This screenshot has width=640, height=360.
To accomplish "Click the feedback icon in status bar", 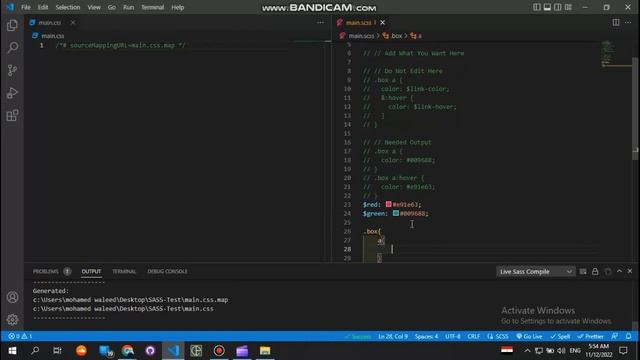I will (x=614, y=336).
